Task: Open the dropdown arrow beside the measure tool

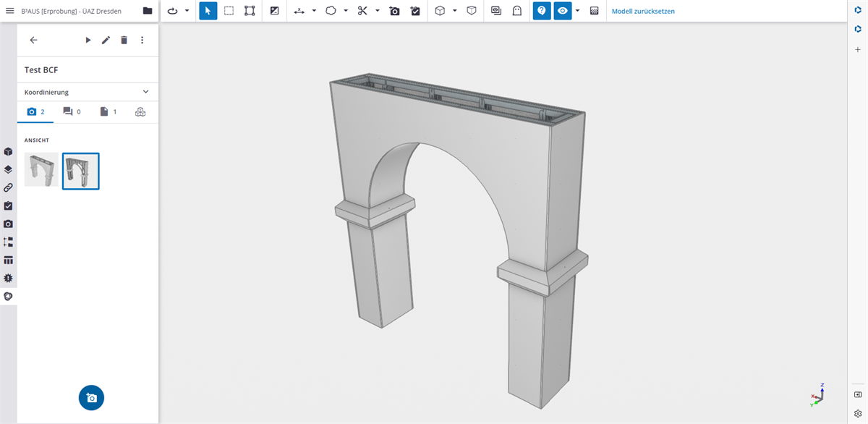Action: pos(314,11)
